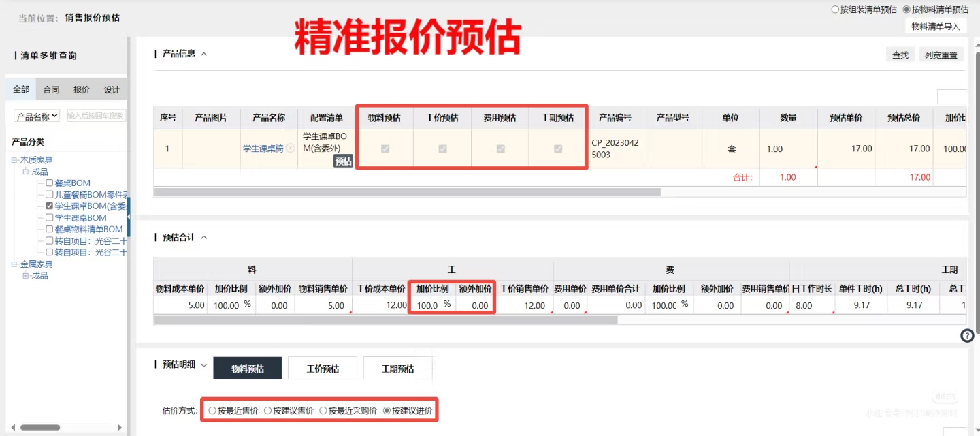Viewport: 980px width, 436px height.
Task: Check the 餐桌BOM checkbox in the tree
Action: tap(50, 183)
